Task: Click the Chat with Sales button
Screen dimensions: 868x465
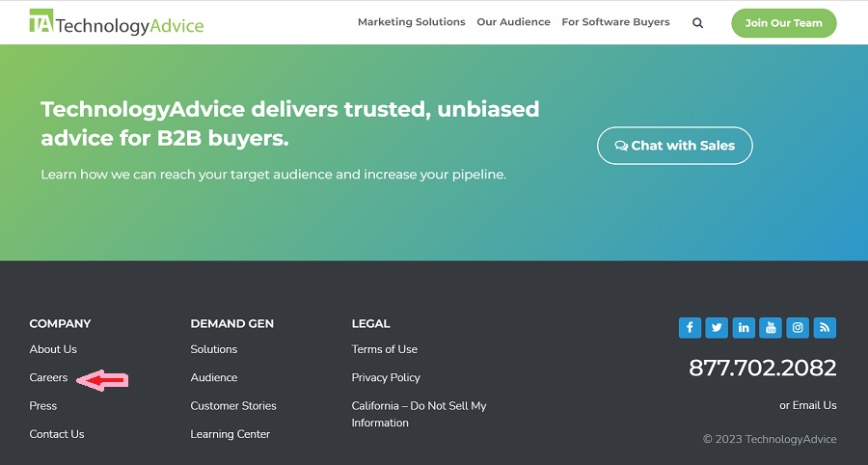Action: click(675, 146)
